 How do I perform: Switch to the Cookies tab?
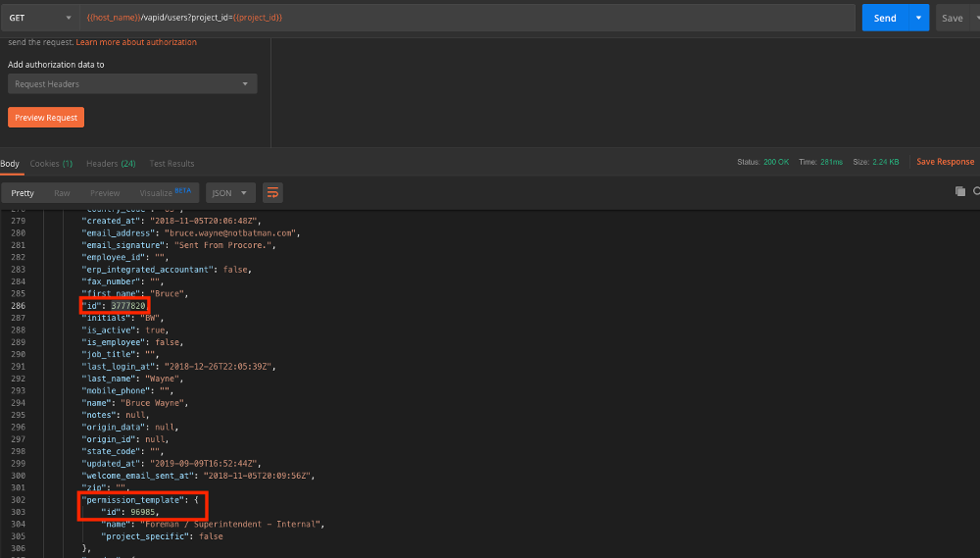tap(51, 163)
